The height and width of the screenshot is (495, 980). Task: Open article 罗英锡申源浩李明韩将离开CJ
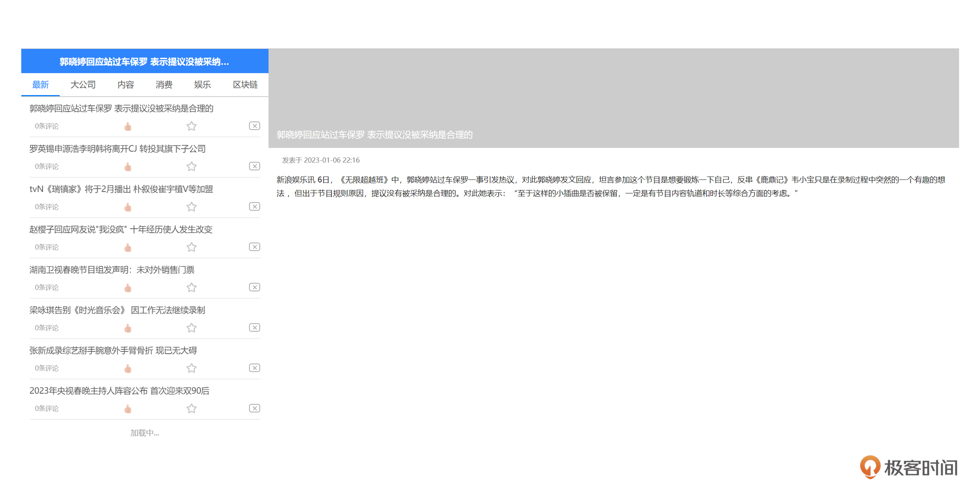click(x=118, y=149)
